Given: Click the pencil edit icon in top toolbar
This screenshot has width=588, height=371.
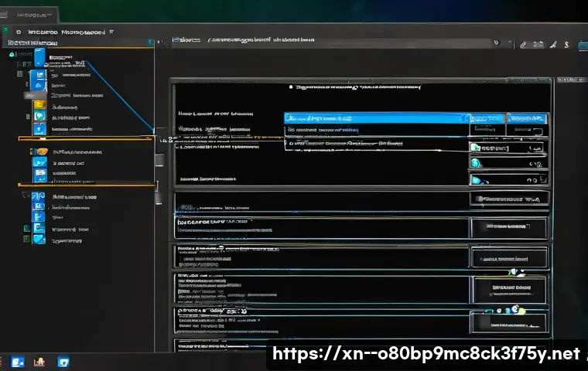Looking at the screenshot, I should pyautogui.click(x=523, y=45).
